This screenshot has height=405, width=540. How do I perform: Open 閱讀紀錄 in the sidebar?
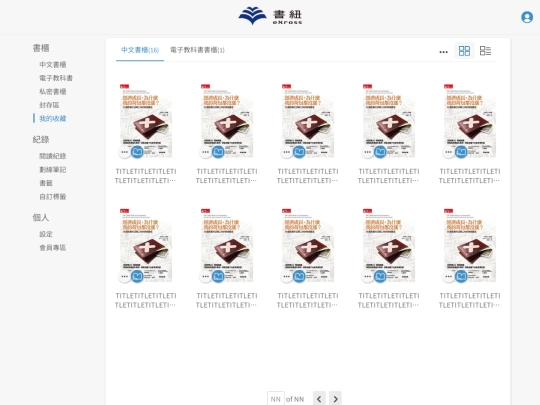pyautogui.click(x=53, y=156)
